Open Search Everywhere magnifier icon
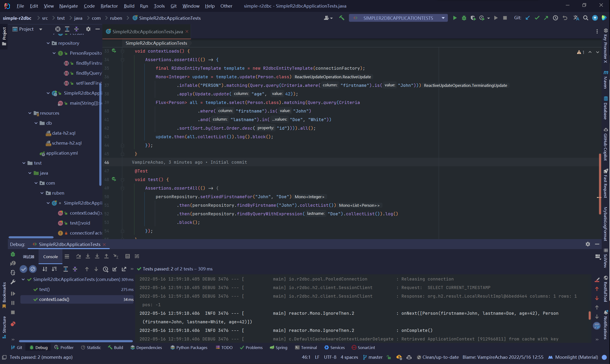 pos(585,18)
